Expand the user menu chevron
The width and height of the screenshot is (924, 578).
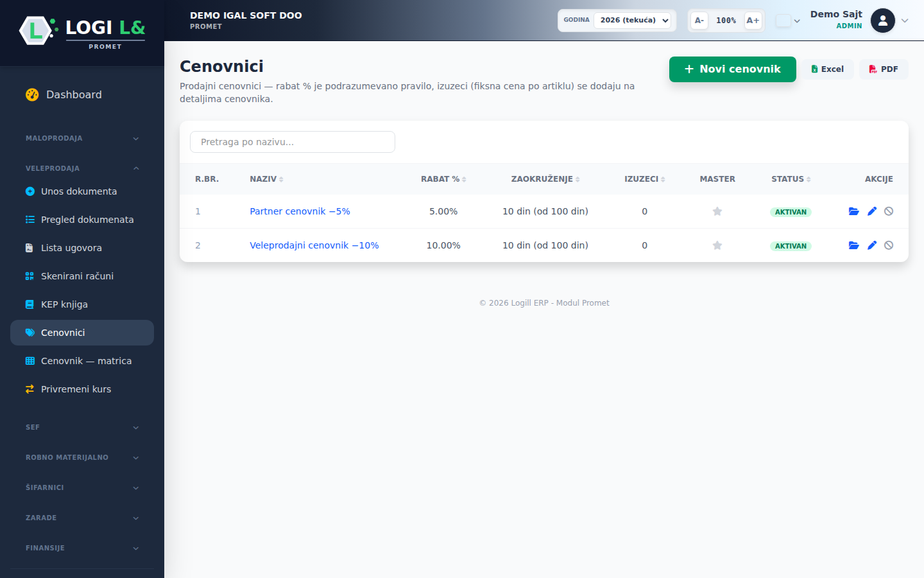905,21
